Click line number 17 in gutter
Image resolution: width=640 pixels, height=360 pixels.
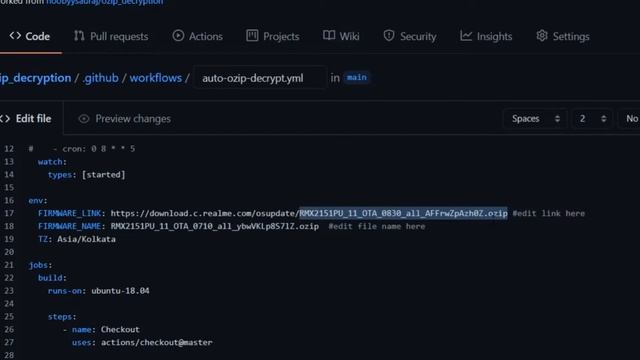(x=9, y=213)
